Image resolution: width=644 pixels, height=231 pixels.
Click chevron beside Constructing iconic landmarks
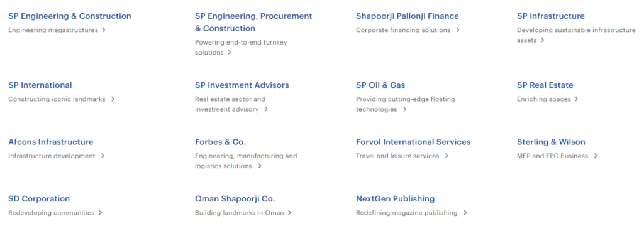tap(113, 99)
